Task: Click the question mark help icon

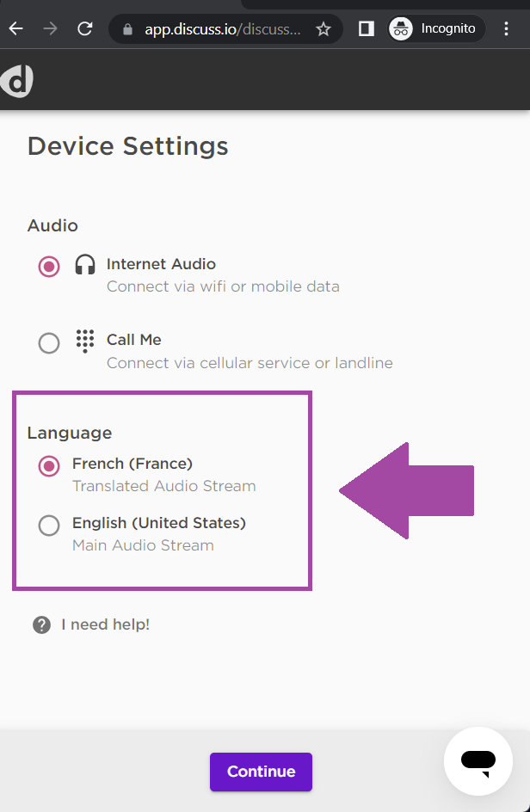Action: pos(41,625)
